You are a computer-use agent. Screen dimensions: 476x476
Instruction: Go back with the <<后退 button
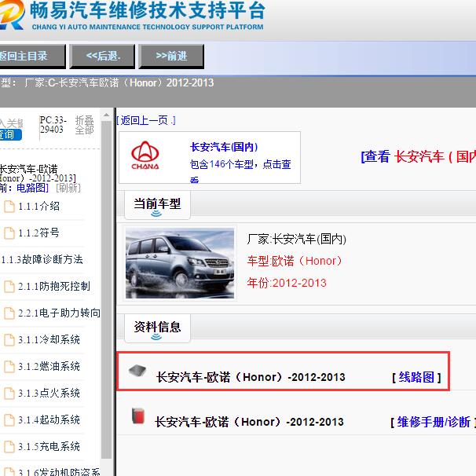point(103,56)
